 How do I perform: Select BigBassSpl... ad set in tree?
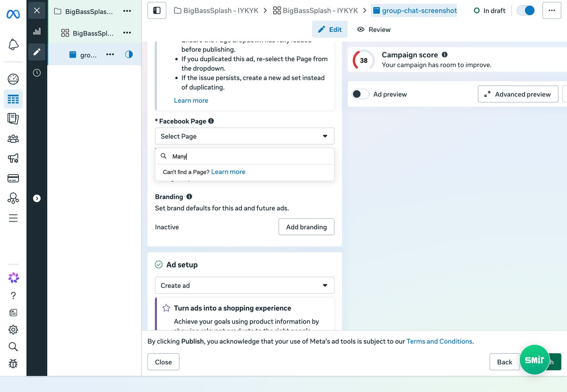(93, 33)
